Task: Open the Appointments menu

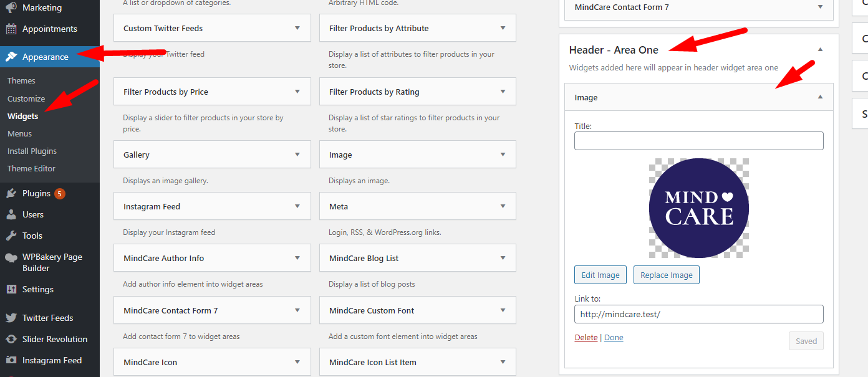Action: pos(50,29)
